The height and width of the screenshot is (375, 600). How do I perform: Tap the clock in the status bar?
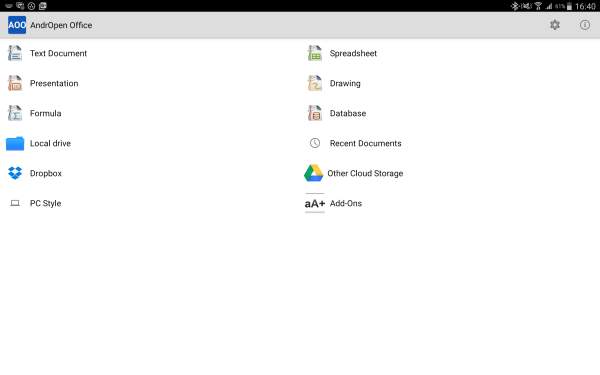coord(585,6)
